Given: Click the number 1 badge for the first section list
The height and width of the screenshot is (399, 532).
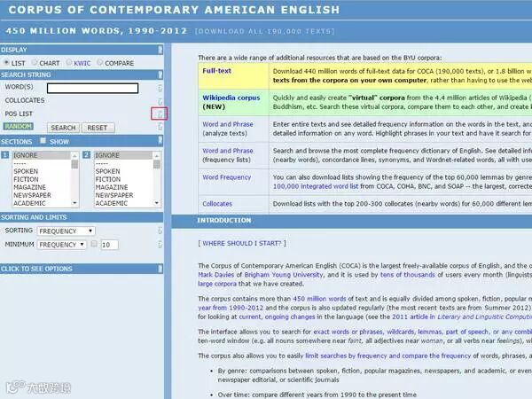Looking at the screenshot, I should pos(5,155).
